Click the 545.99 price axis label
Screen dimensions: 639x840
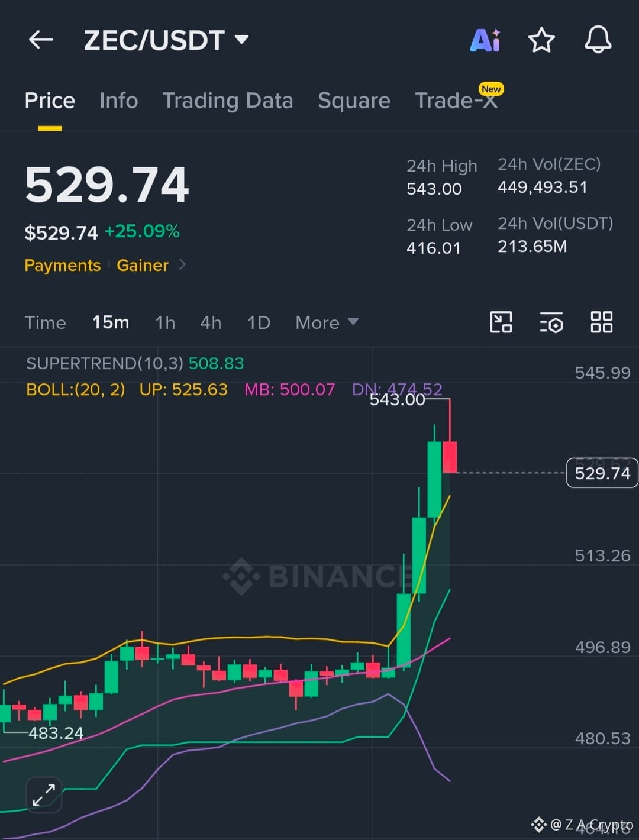coord(602,373)
